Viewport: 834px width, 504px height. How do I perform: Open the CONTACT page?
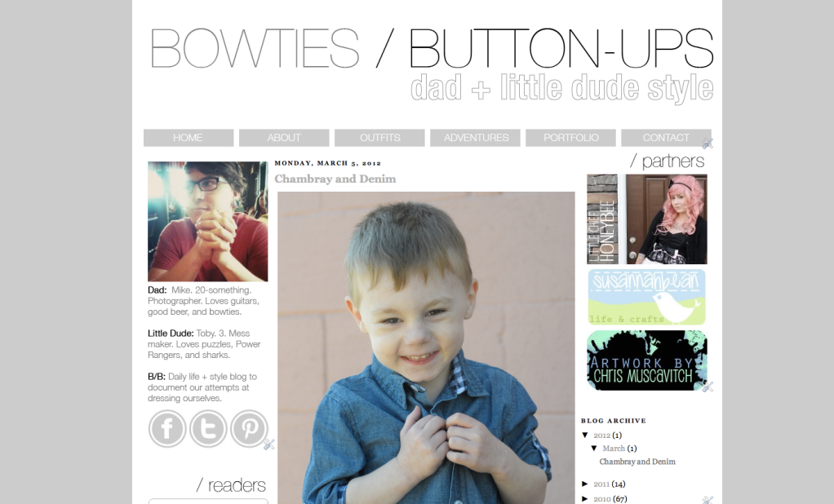[666, 138]
